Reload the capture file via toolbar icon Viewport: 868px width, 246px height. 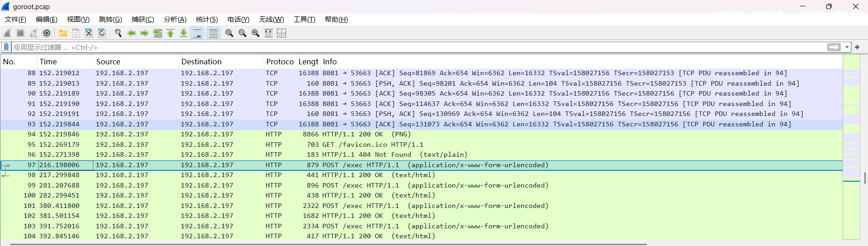pos(102,33)
